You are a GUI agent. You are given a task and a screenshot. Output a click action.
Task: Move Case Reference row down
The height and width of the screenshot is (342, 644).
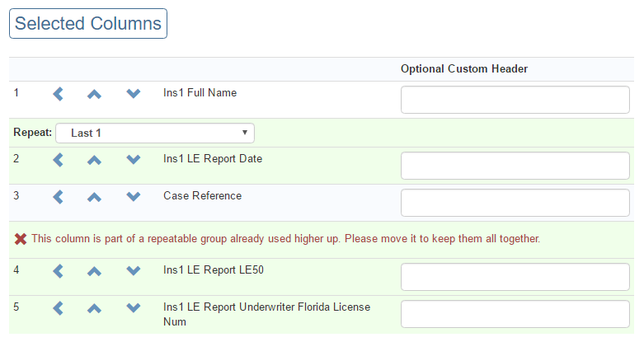click(x=134, y=197)
